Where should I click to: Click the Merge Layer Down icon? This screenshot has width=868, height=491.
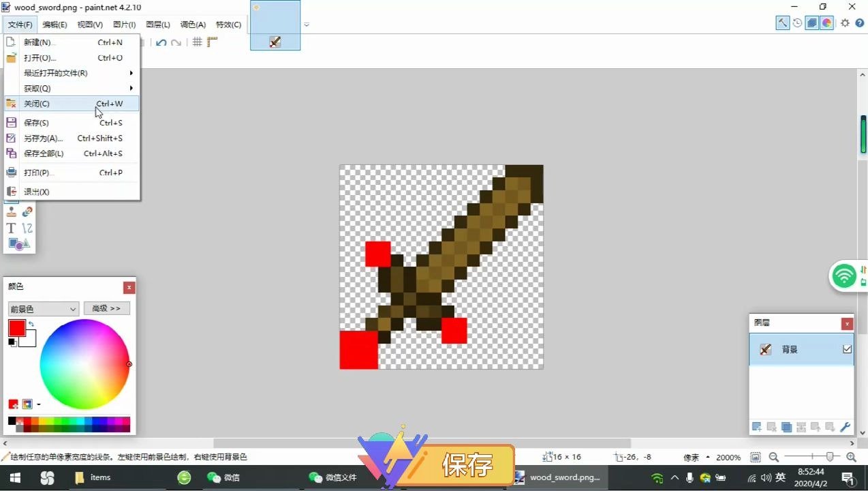point(801,428)
